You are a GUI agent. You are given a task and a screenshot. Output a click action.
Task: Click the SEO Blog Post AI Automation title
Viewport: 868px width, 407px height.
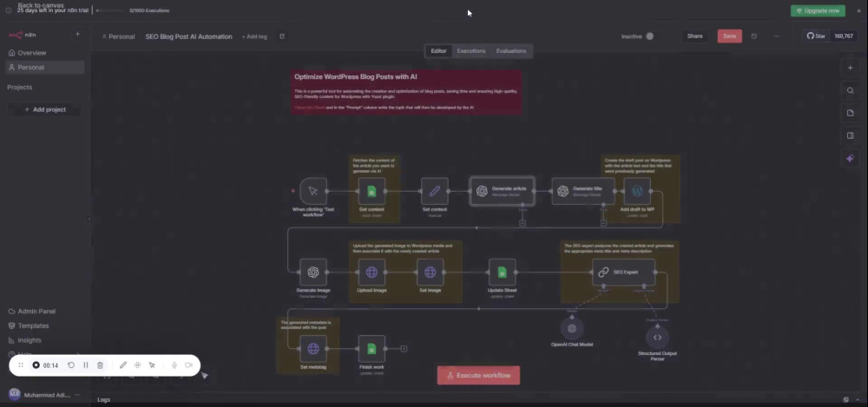pos(188,36)
